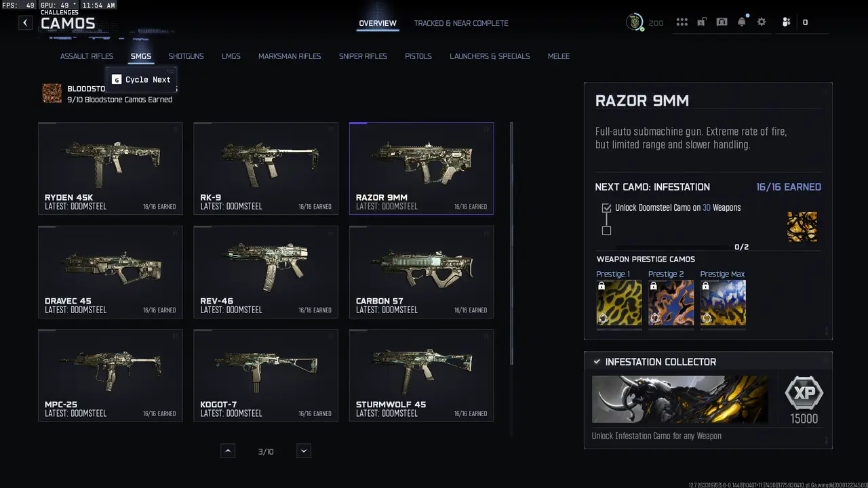Open the nine-dot grid menu
868x488 pixels.
pos(682,22)
